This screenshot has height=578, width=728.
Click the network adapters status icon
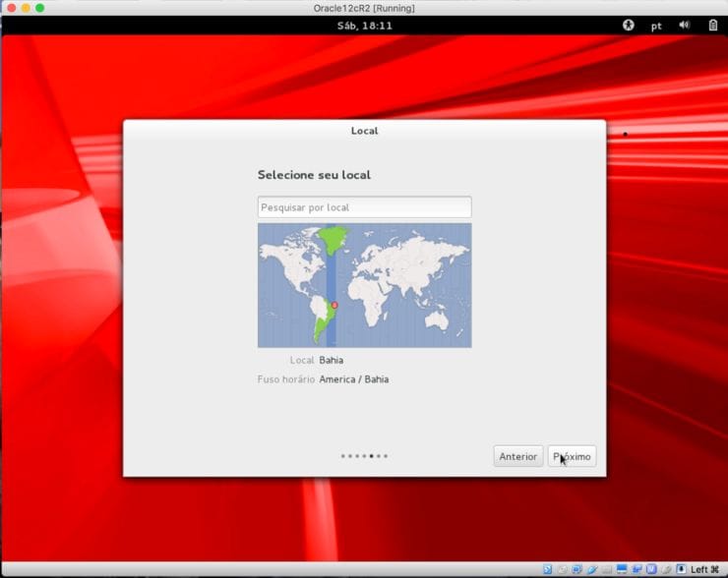click(x=577, y=569)
